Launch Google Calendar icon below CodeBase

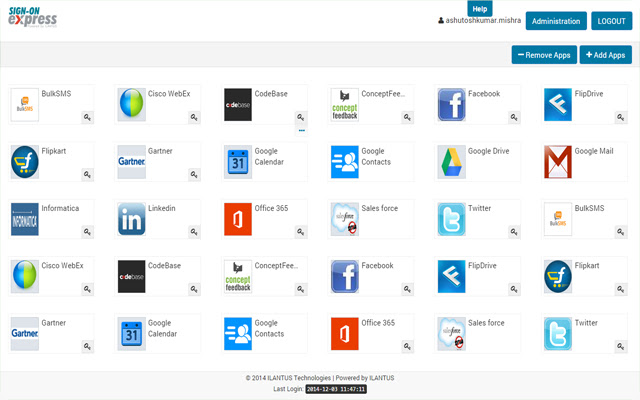point(131,334)
